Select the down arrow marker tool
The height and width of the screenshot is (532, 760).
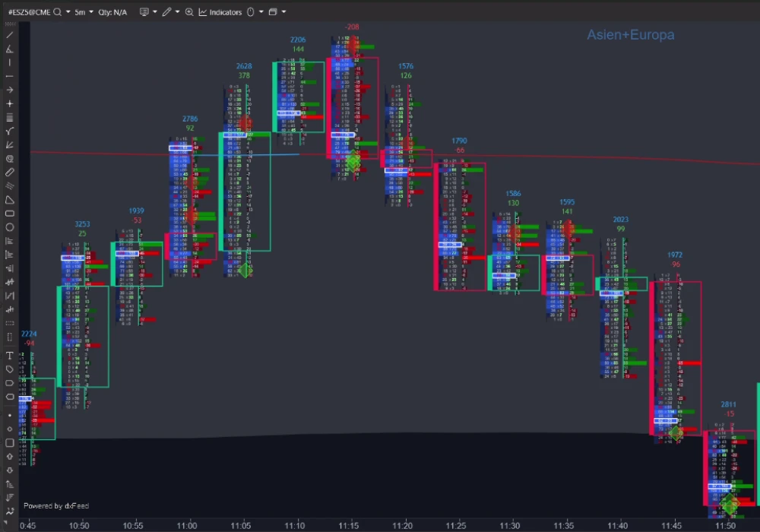pos(9,470)
